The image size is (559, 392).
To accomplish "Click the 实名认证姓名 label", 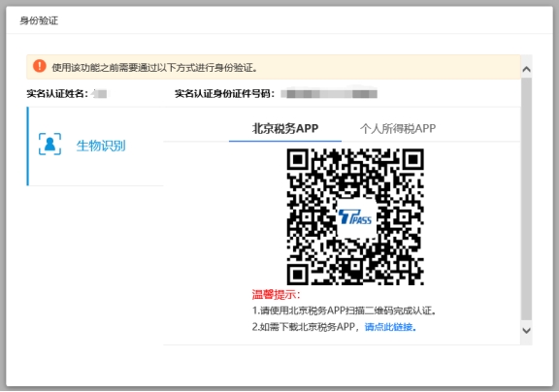I will [x=57, y=94].
